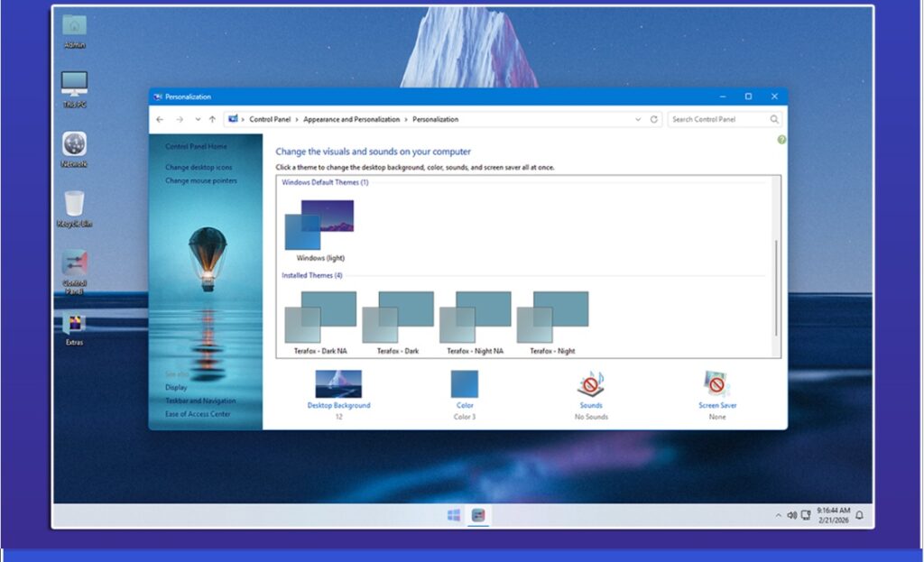
Task: Click Appearance and Personalization in breadcrumb
Action: tap(352, 119)
